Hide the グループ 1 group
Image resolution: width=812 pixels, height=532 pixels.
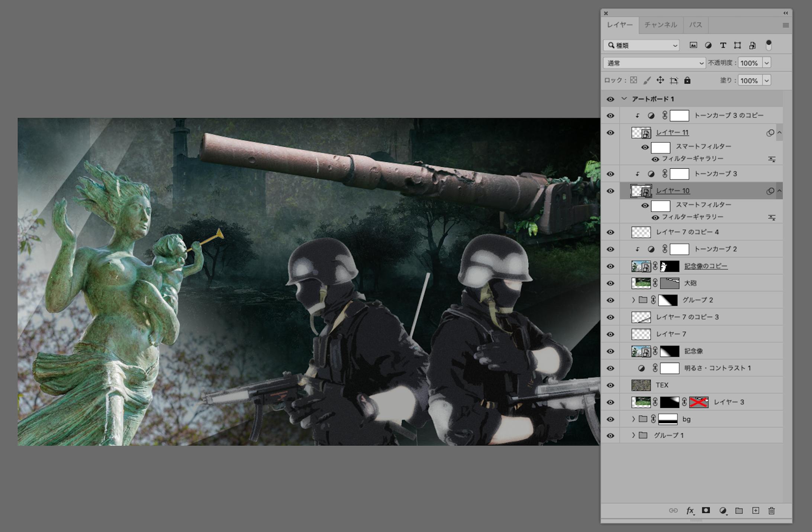click(610, 435)
